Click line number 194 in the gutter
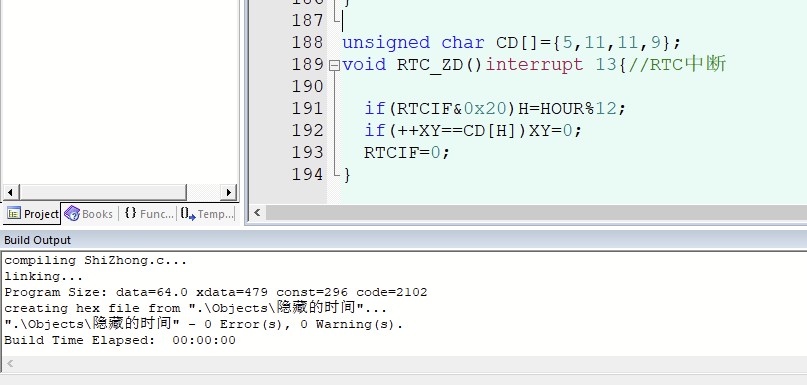Image resolution: width=807 pixels, height=385 pixels. (307, 174)
